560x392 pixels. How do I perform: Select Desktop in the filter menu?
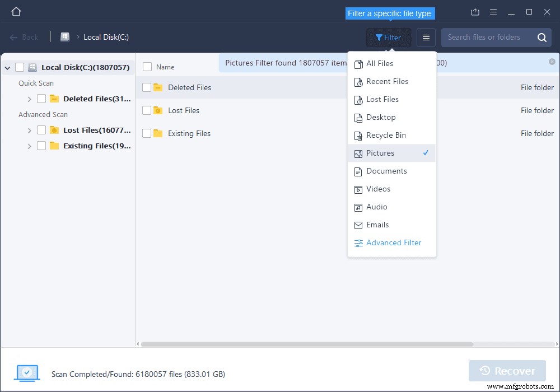click(x=381, y=117)
